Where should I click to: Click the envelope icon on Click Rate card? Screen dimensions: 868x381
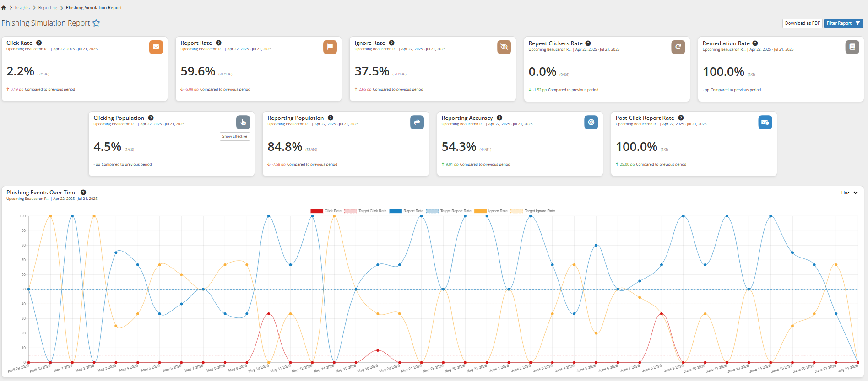click(156, 47)
